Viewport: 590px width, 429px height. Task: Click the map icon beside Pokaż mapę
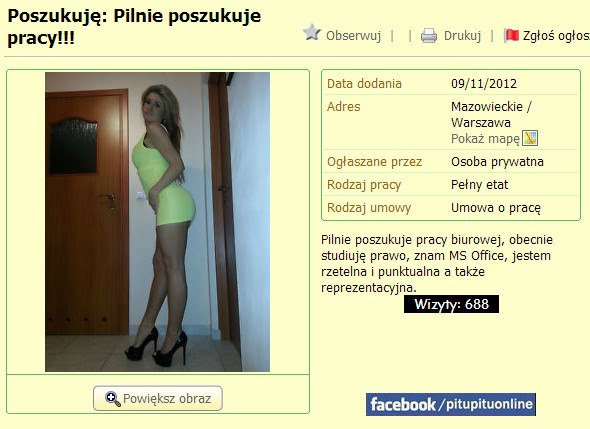point(530,138)
